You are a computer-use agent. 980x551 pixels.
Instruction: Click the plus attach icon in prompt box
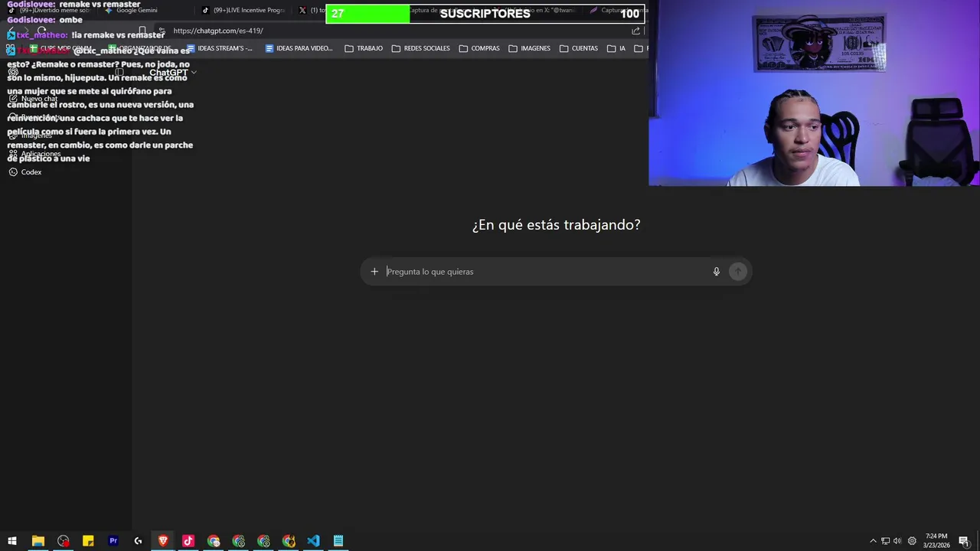[374, 272]
